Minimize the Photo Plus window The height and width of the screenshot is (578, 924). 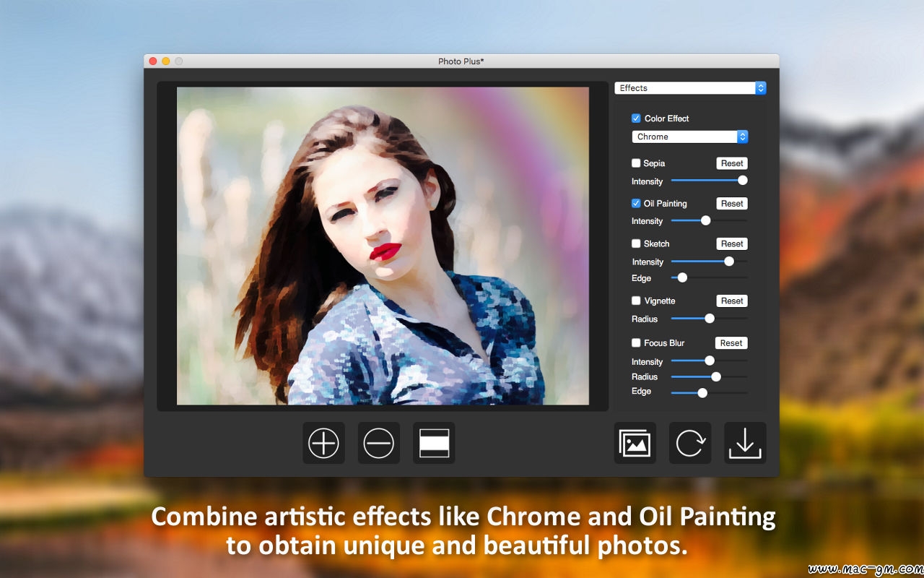click(x=166, y=61)
